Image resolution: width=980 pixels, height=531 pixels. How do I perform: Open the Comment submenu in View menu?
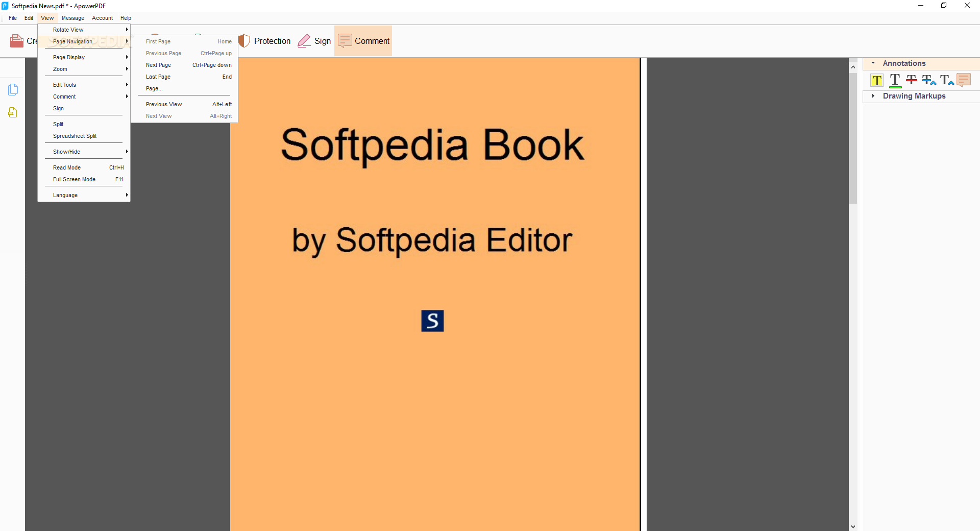tap(84, 96)
